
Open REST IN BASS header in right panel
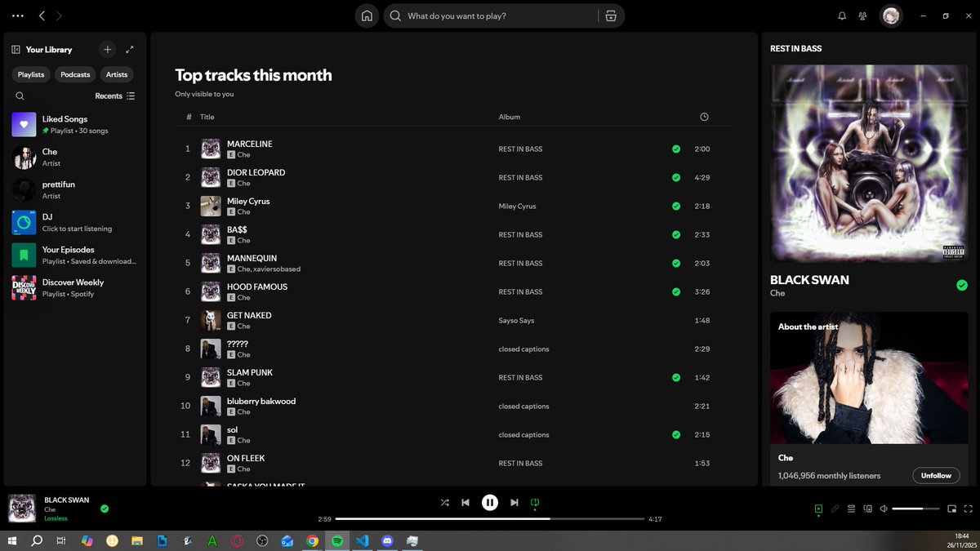795,49
